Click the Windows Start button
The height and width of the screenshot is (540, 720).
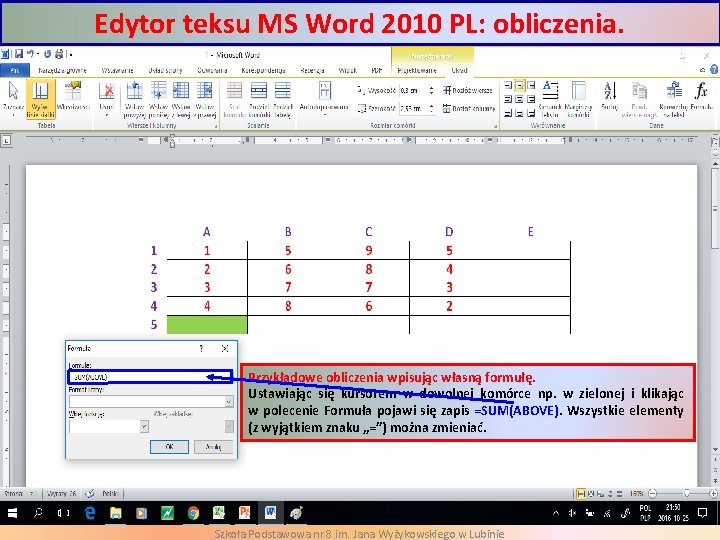pos(12,513)
